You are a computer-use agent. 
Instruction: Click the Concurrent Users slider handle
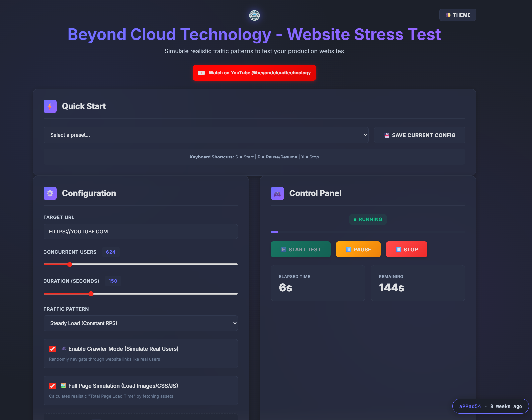coord(70,264)
